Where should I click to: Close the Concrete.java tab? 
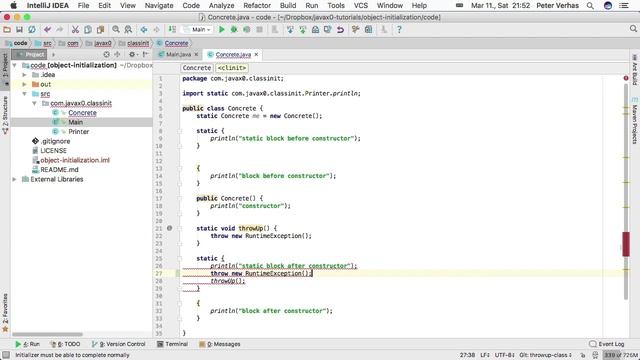tap(256, 54)
